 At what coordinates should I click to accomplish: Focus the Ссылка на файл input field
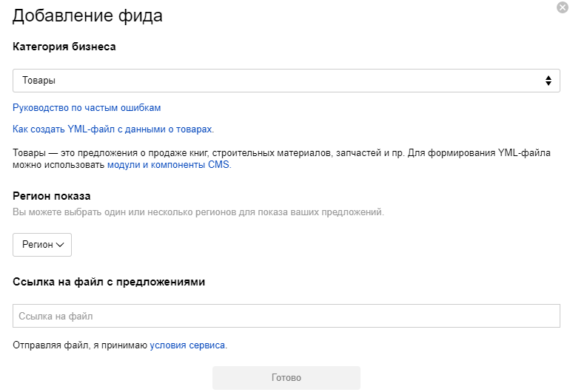tap(286, 316)
